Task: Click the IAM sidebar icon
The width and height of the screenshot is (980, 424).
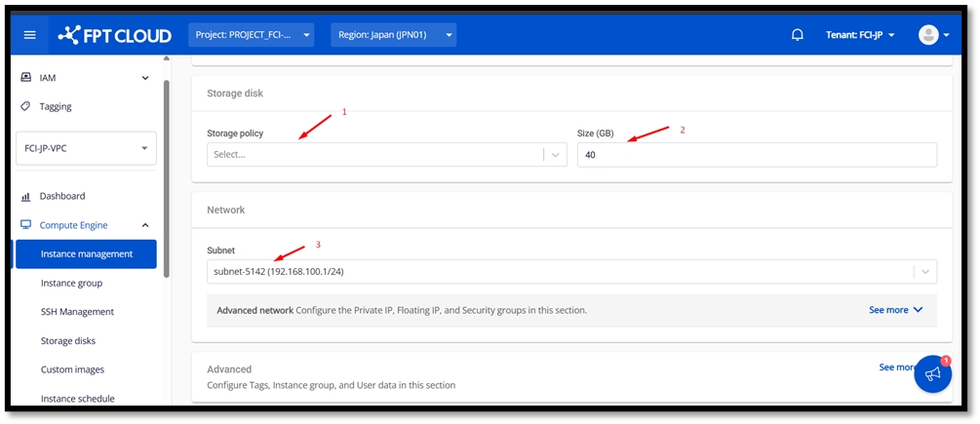Action: coord(26,78)
